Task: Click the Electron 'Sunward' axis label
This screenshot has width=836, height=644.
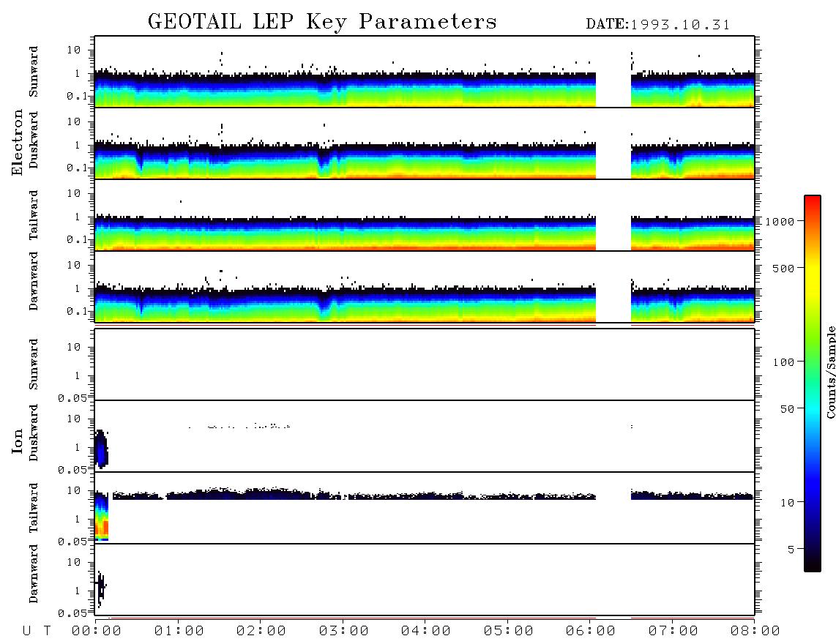Action: (34, 72)
